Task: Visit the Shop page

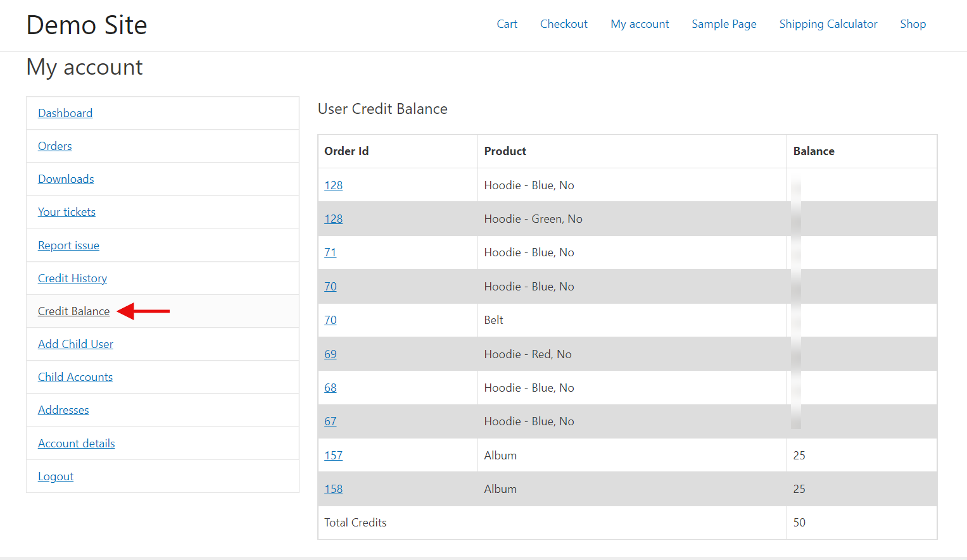Action: pos(913,24)
